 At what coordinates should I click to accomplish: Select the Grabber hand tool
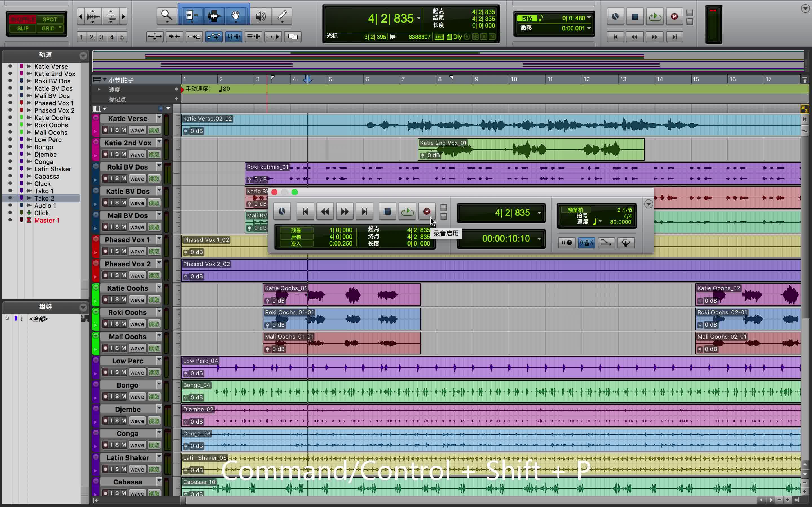pyautogui.click(x=235, y=16)
